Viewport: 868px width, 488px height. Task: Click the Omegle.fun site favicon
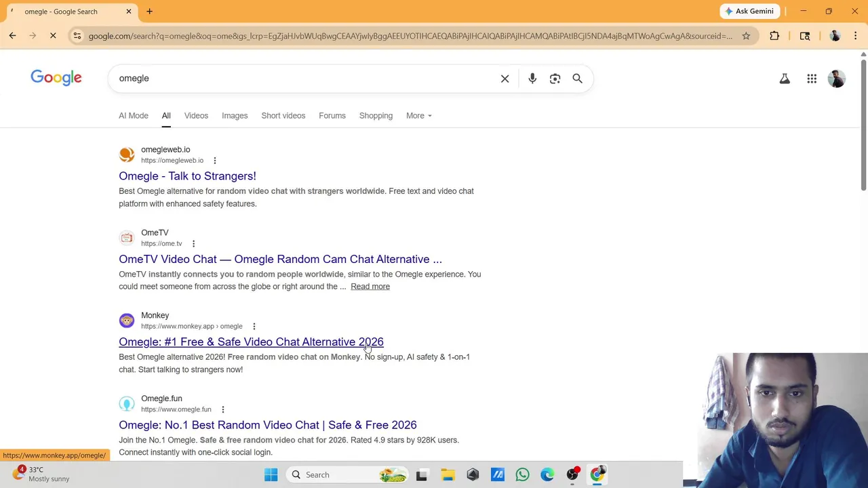127,404
